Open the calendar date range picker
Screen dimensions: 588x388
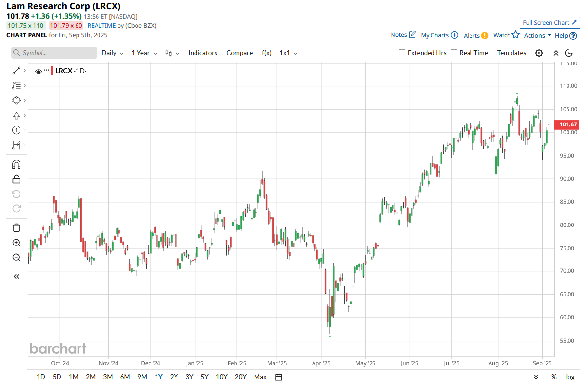pyautogui.click(x=279, y=377)
